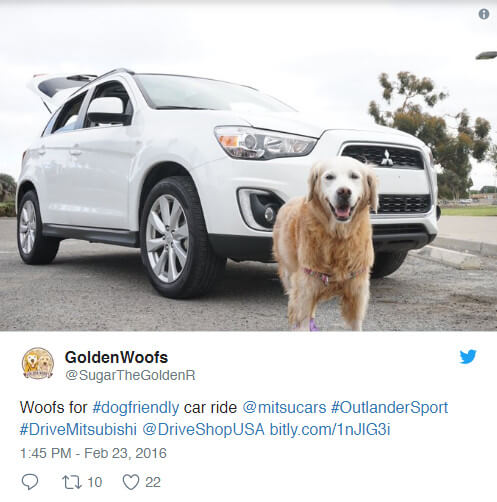The image size is (497, 502).
Task: Open Twitter via the blue bird logo
Action: tap(468, 357)
